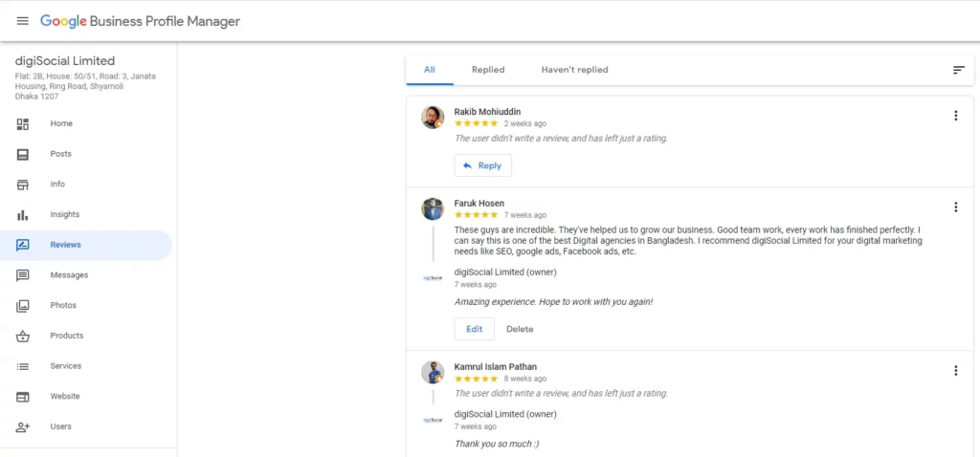Click Faruk Hosen's profile picture
This screenshot has width=980, height=457.
coord(433,209)
